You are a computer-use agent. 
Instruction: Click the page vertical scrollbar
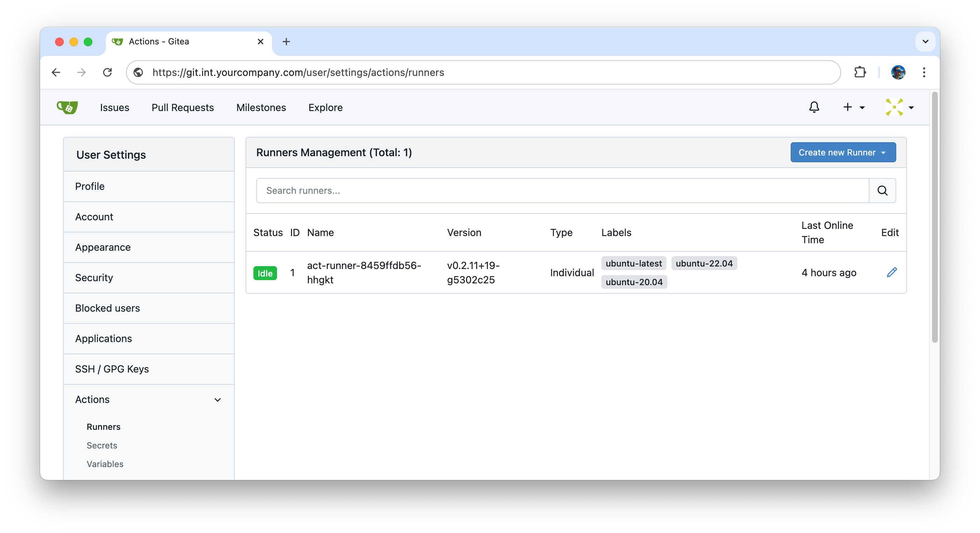click(934, 217)
